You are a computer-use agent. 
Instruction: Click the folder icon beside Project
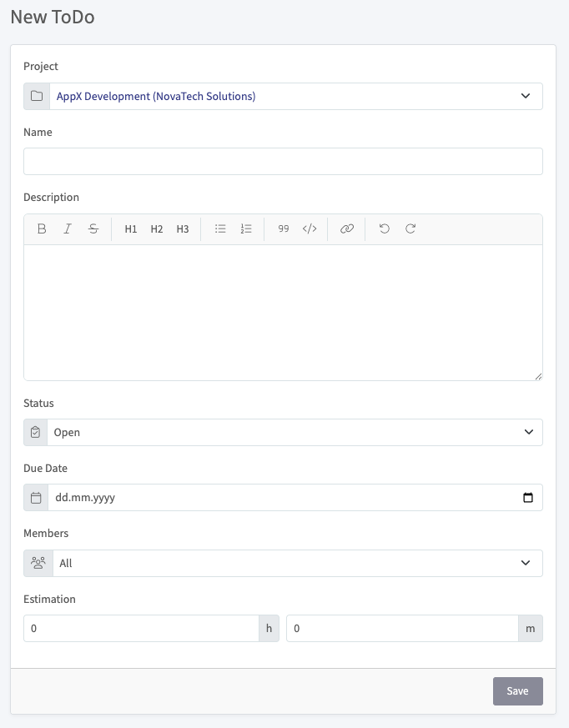pyautogui.click(x=37, y=96)
